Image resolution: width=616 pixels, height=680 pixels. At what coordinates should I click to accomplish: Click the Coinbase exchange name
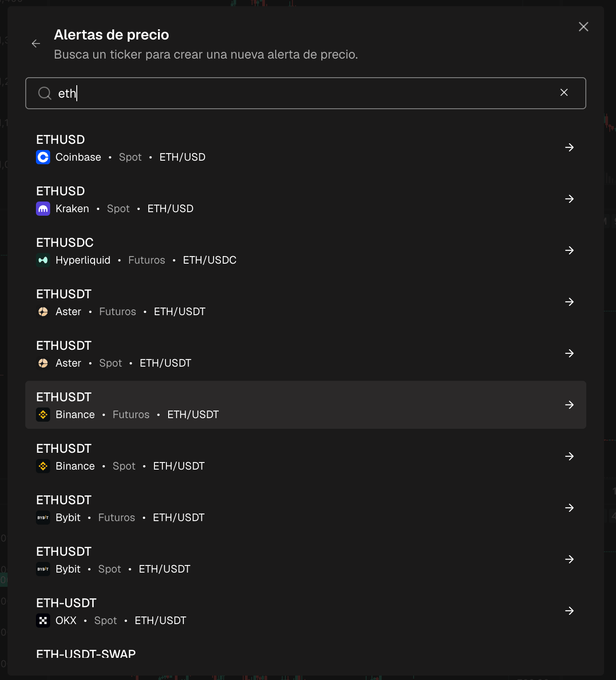[78, 157]
